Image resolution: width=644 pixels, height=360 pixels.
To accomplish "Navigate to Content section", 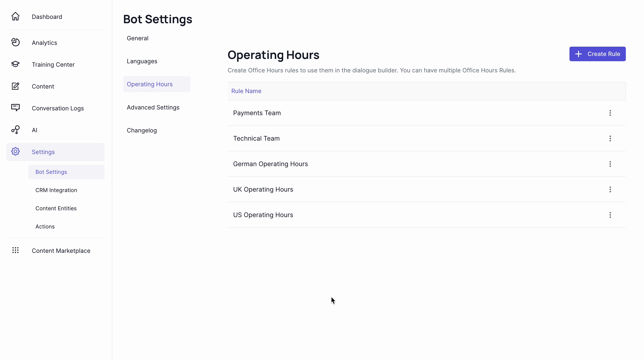I will pos(43,86).
